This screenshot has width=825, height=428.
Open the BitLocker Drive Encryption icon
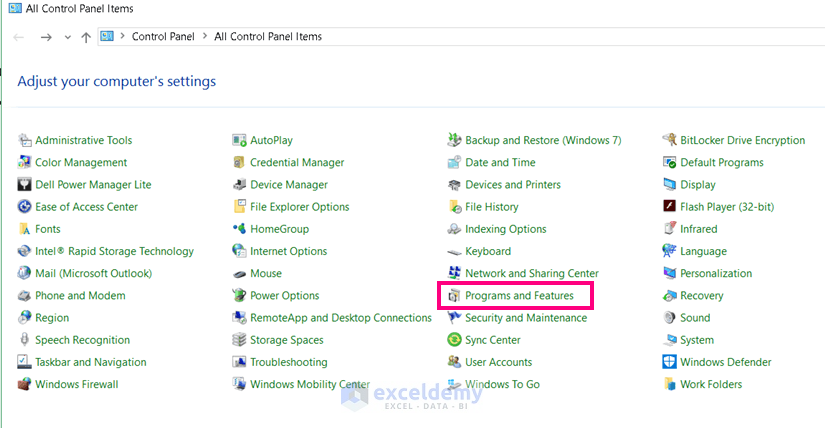(669, 140)
